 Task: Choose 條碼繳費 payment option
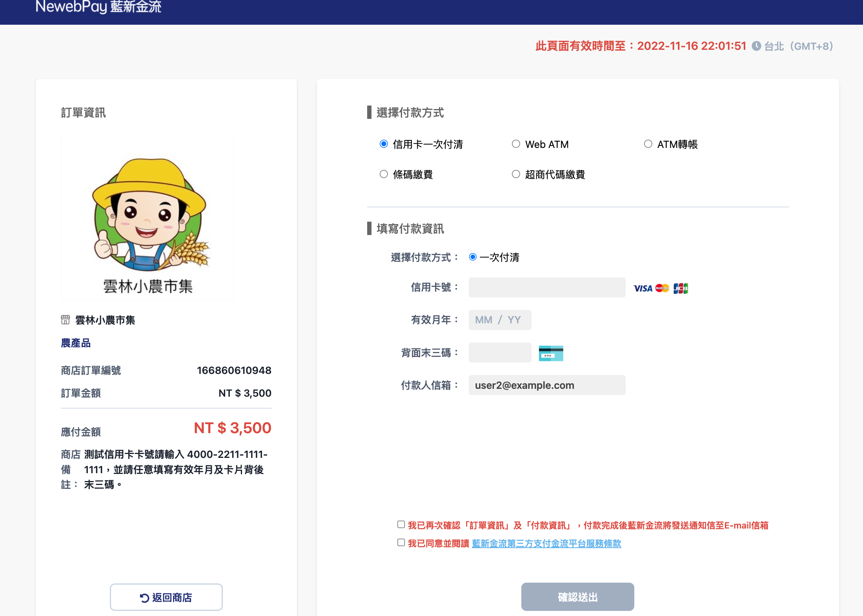(x=384, y=174)
